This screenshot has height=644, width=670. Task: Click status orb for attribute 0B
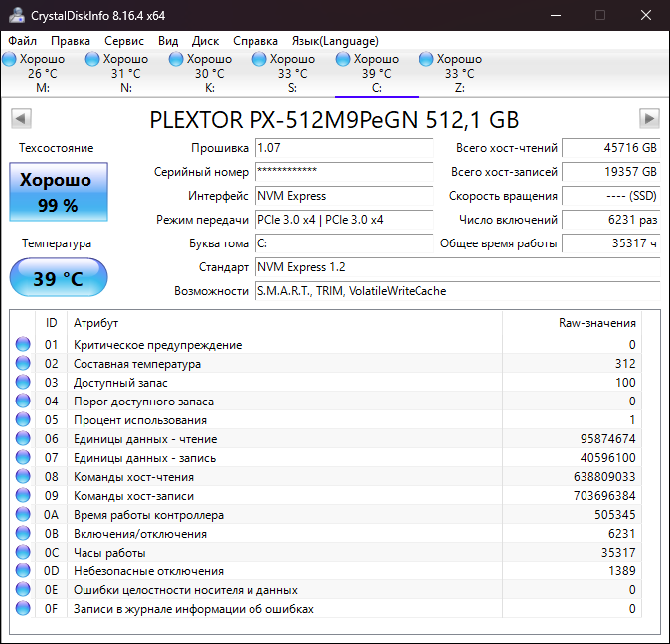click(x=23, y=533)
